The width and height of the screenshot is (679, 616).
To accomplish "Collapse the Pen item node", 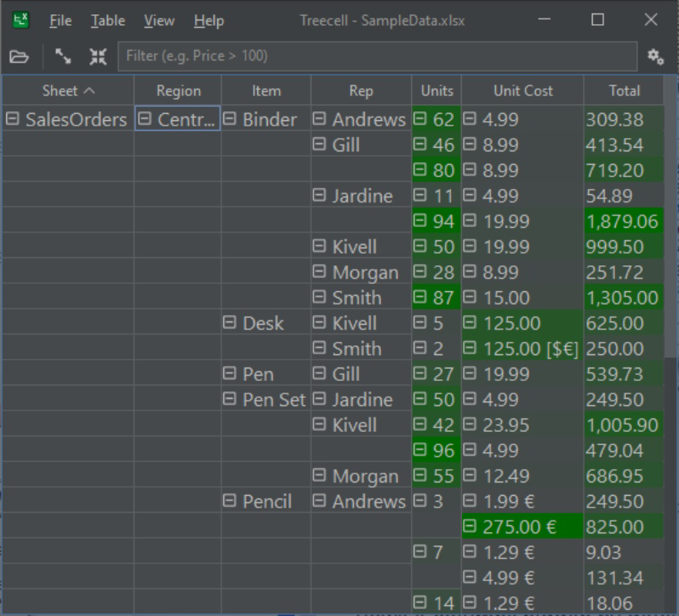I will point(229,373).
